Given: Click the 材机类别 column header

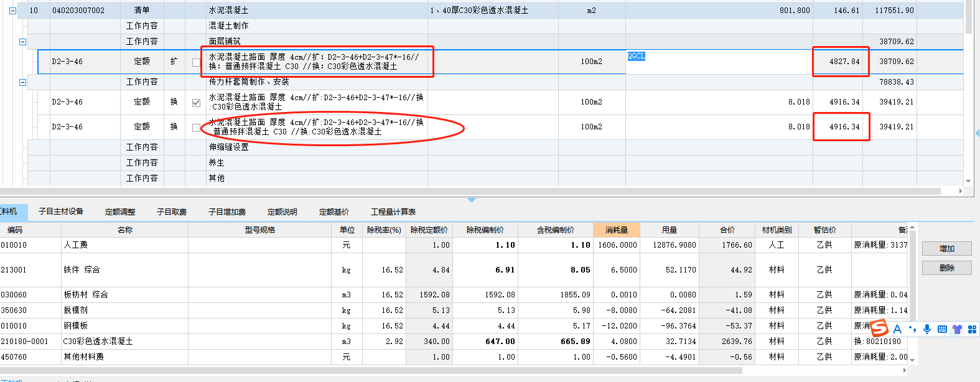Looking at the screenshot, I should click(777, 230).
